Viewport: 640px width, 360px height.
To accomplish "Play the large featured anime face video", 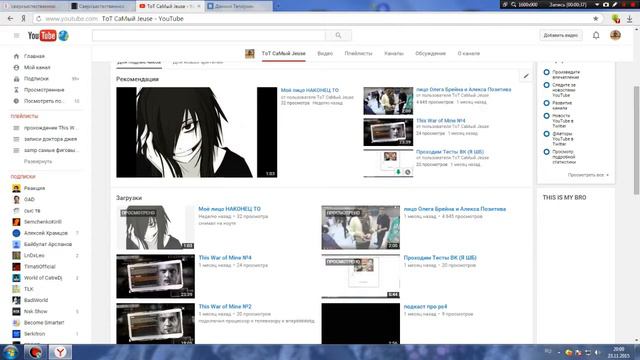I will [x=196, y=132].
